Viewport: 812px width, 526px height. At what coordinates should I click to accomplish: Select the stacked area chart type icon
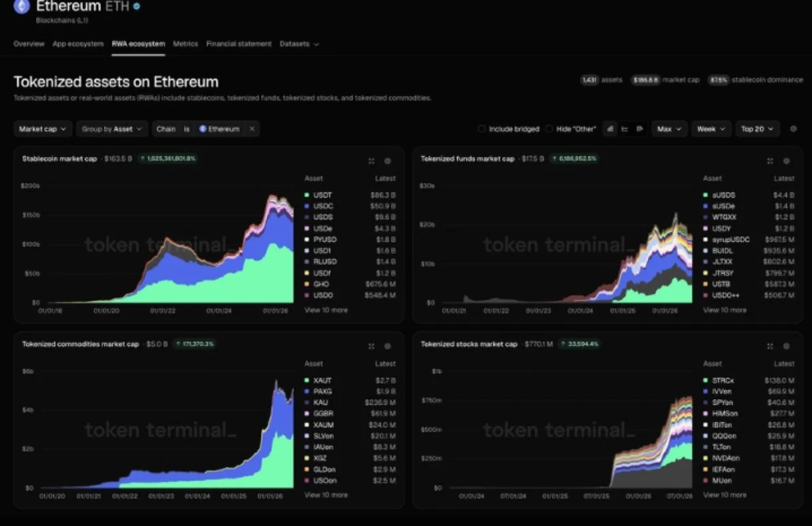(x=610, y=129)
